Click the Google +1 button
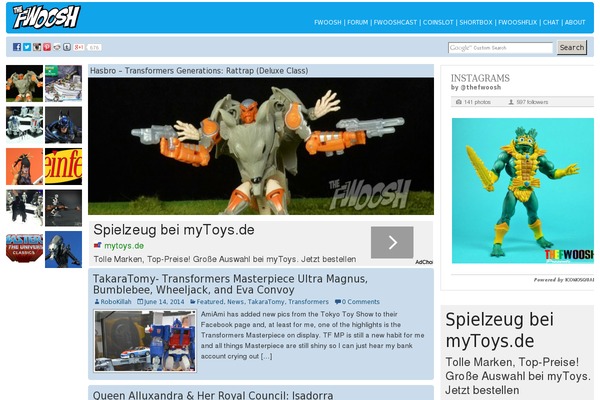600x400 pixels. pos(79,47)
